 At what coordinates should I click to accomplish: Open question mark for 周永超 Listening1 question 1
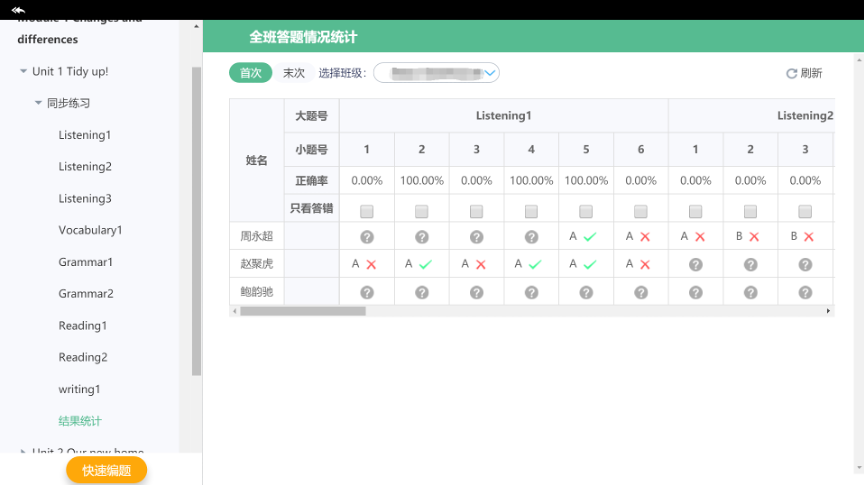pyautogui.click(x=367, y=237)
